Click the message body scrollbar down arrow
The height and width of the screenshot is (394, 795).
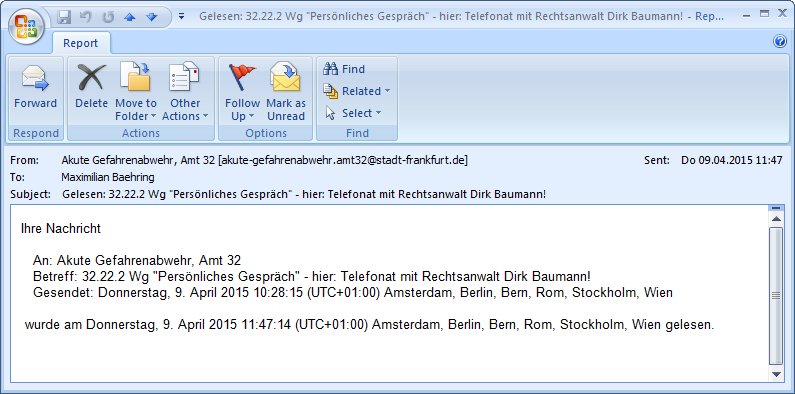click(x=776, y=375)
